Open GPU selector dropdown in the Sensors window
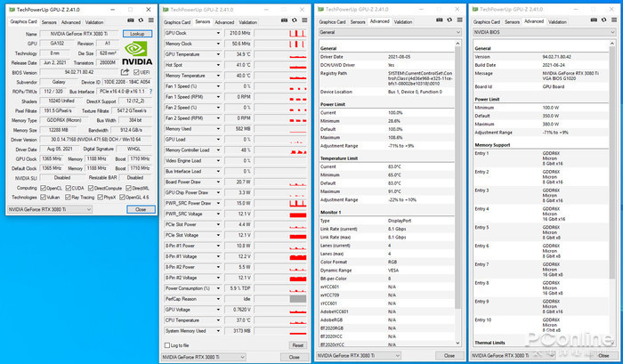This screenshot has width=623, height=364. pyautogui.click(x=204, y=357)
